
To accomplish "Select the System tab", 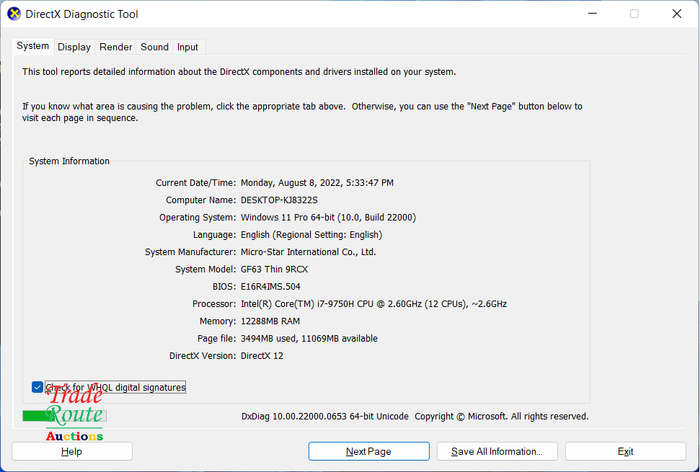I will 33,46.
